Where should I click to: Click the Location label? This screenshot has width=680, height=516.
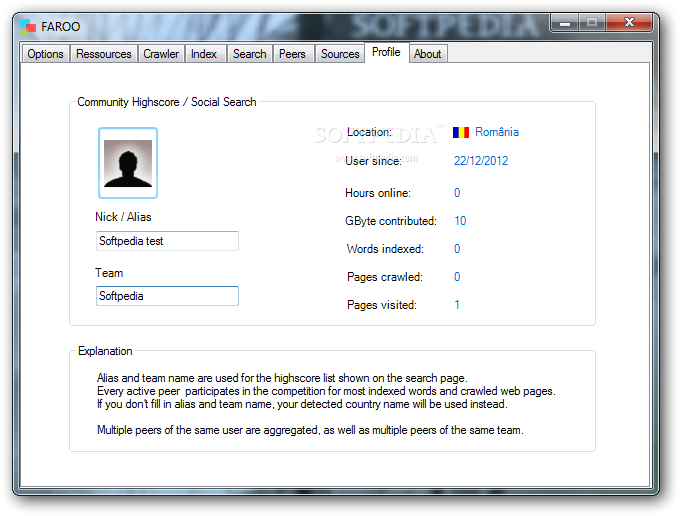369,132
